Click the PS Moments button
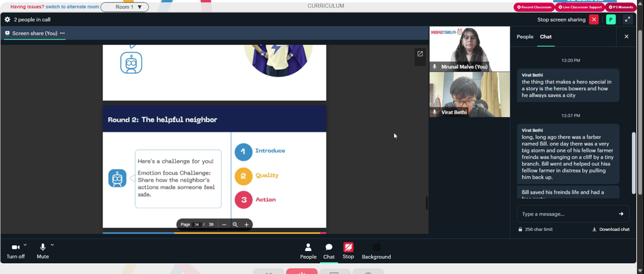This screenshot has height=274, width=644. (x=621, y=7)
